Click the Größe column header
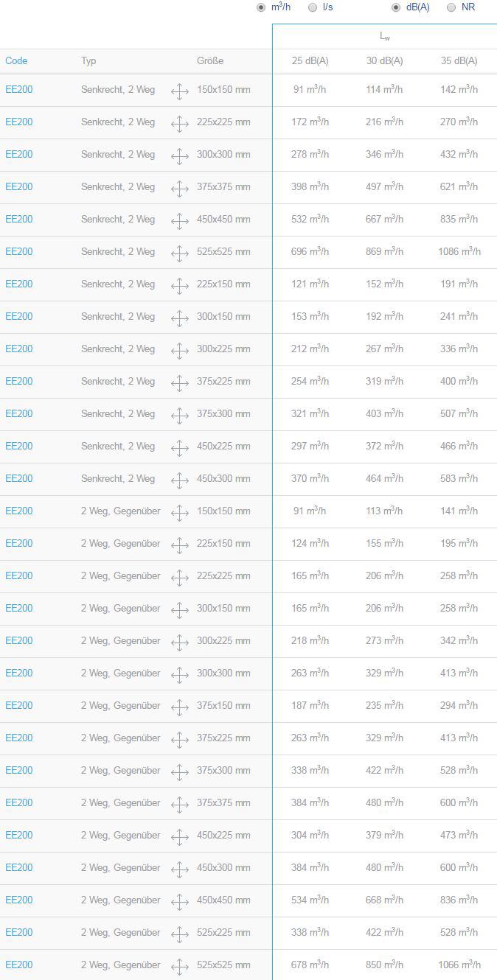The image size is (497, 980). (x=210, y=60)
